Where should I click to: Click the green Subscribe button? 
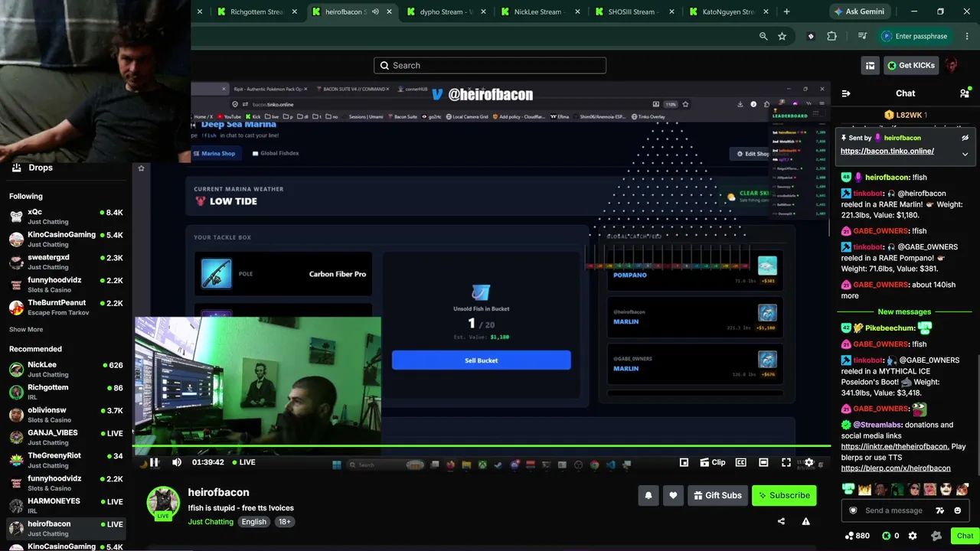click(784, 495)
